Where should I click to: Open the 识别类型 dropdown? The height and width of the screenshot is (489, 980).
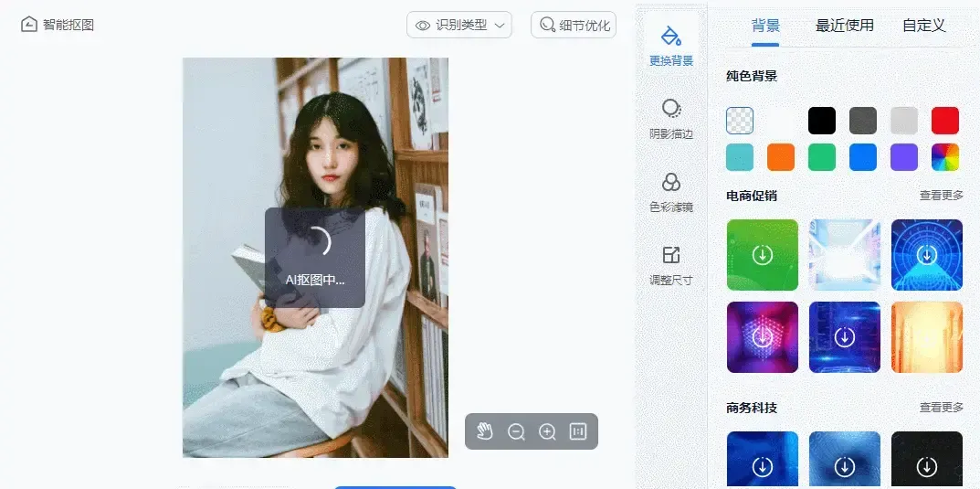[x=459, y=25]
